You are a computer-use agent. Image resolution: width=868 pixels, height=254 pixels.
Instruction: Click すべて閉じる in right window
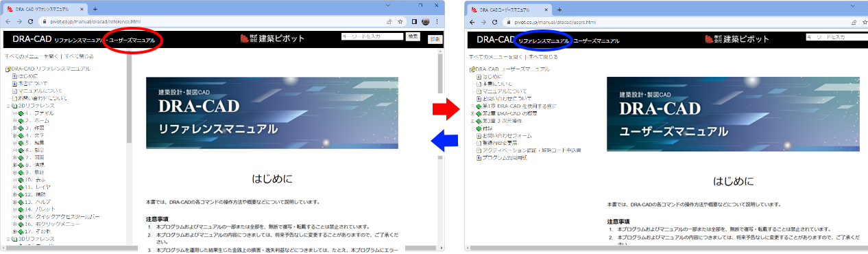point(544,57)
